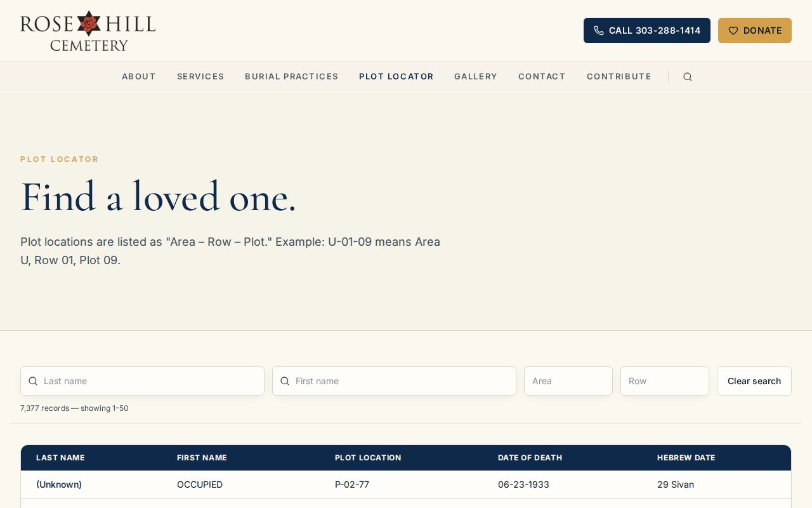The width and height of the screenshot is (812, 508).
Task: Click Last Name column header
Action: (60, 458)
